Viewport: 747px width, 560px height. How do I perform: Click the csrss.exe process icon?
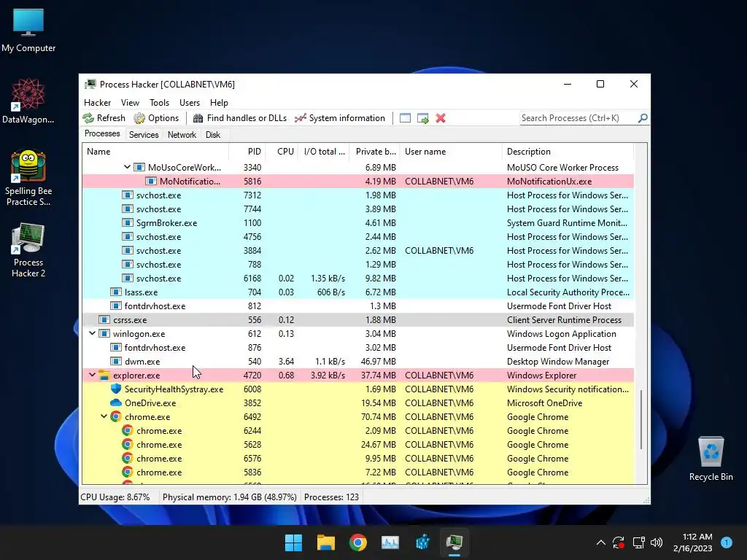tap(104, 320)
